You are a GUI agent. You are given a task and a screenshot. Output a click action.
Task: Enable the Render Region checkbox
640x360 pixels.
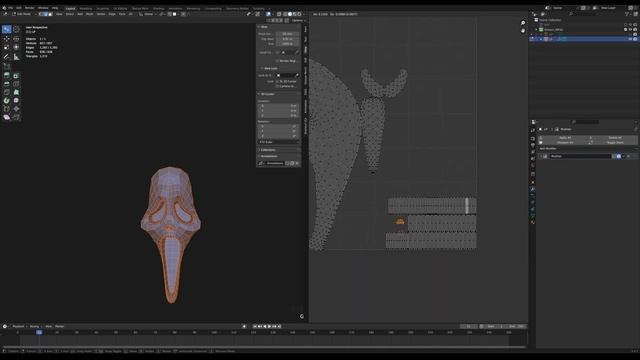pos(278,61)
